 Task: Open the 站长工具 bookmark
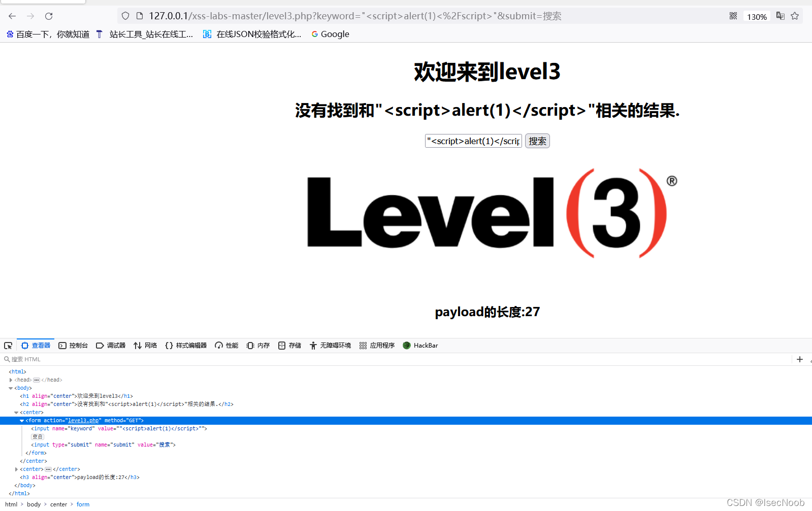pyautogui.click(x=145, y=34)
